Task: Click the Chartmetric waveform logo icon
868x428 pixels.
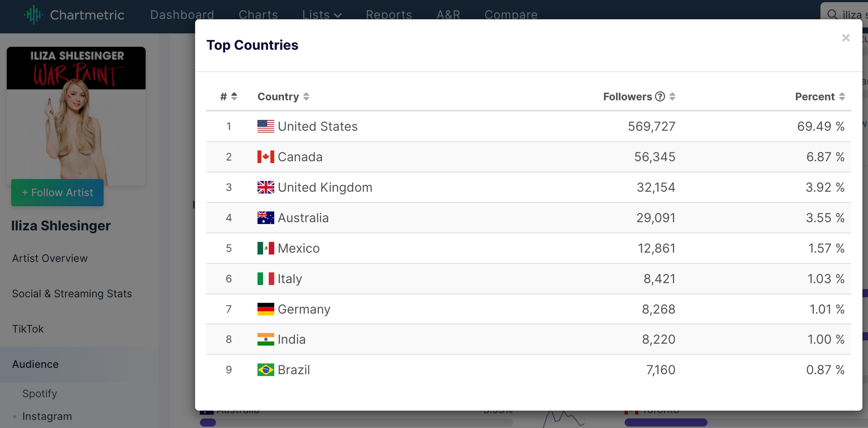Action: 33,15
